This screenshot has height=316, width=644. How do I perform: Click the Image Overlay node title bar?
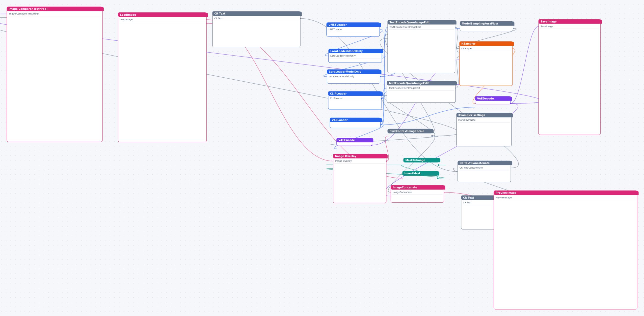(x=360, y=156)
